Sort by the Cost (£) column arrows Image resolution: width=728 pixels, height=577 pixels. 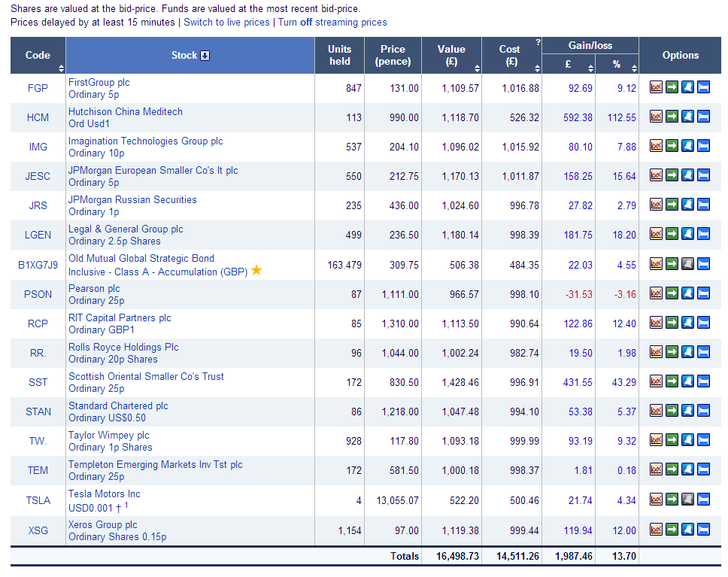click(x=537, y=68)
